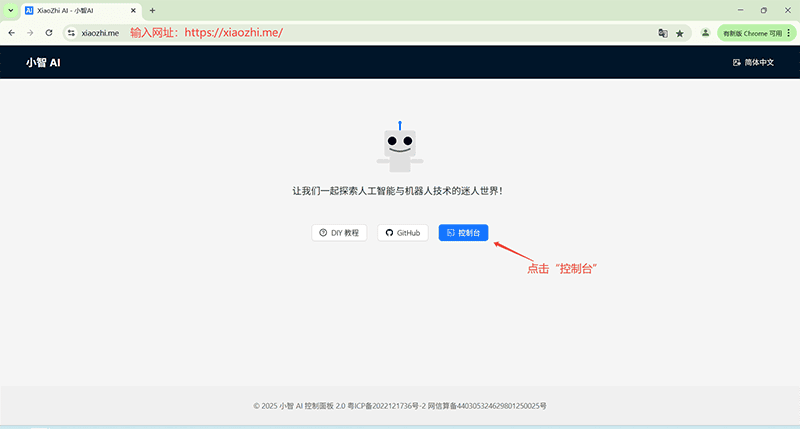Open site information icon beside xiaozhi.me
The height and width of the screenshot is (429, 800).
tap(71, 33)
